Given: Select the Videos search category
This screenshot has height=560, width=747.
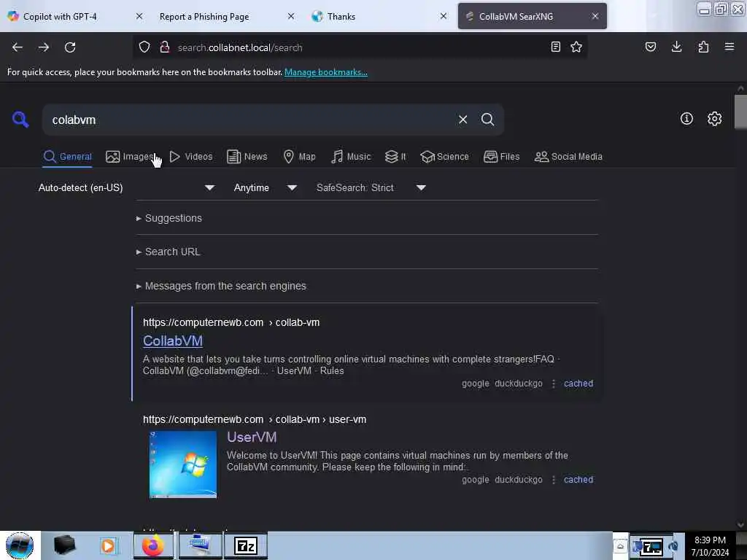Looking at the screenshot, I should tap(191, 157).
